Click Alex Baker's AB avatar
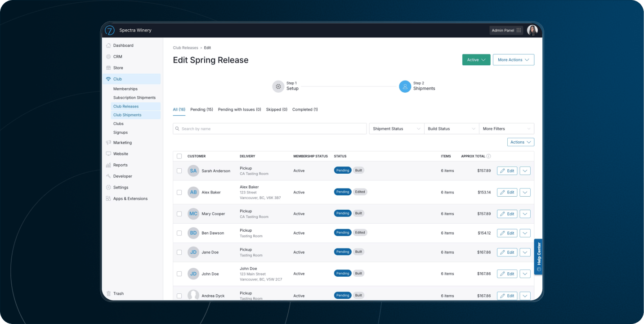The image size is (644, 324). click(193, 192)
